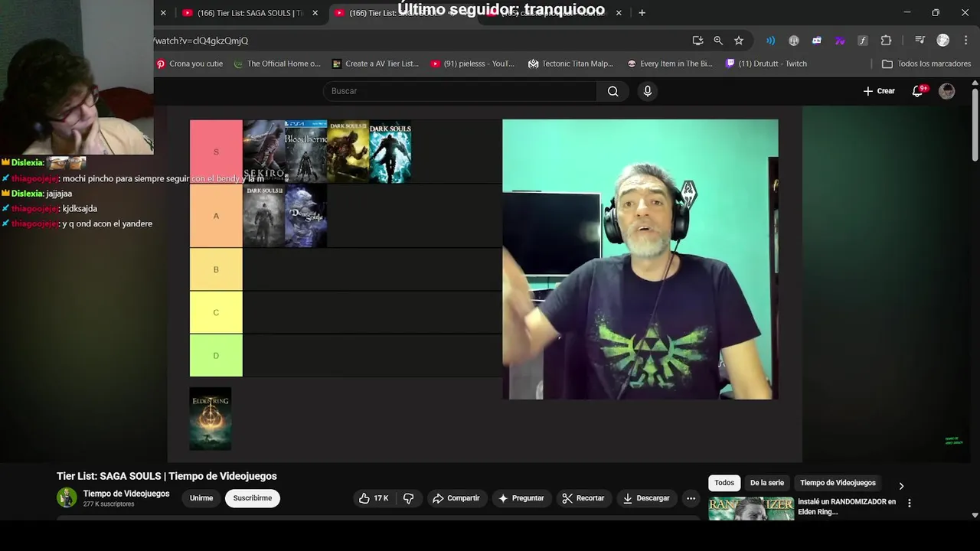Open the Tiempo de Videojuegos channel name
This screenshot has height=551, width=980.
126,494
